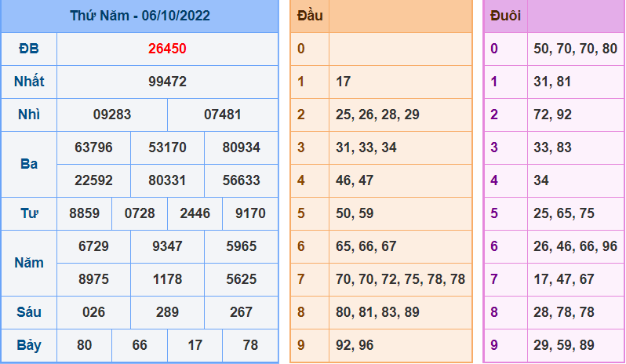Select third prize number 53170
Image resolution: width=626 pixels, height=364 pixels.
coord(167,147)
